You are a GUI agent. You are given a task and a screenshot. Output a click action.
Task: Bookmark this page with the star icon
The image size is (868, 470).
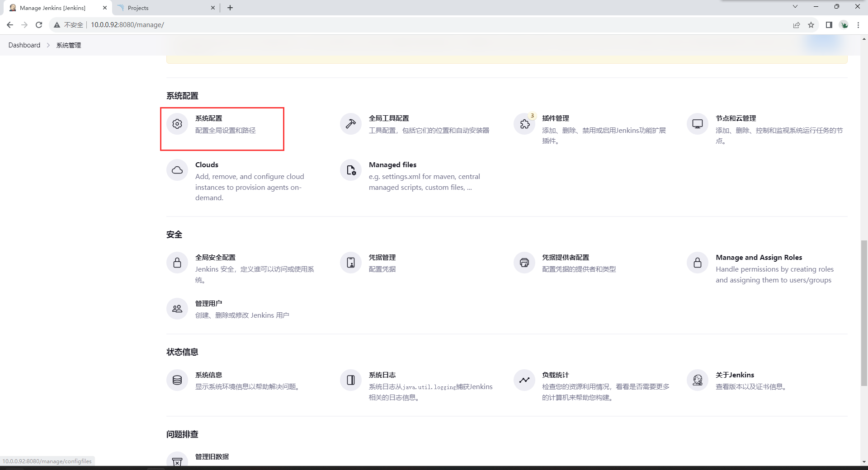pos(811,25)
